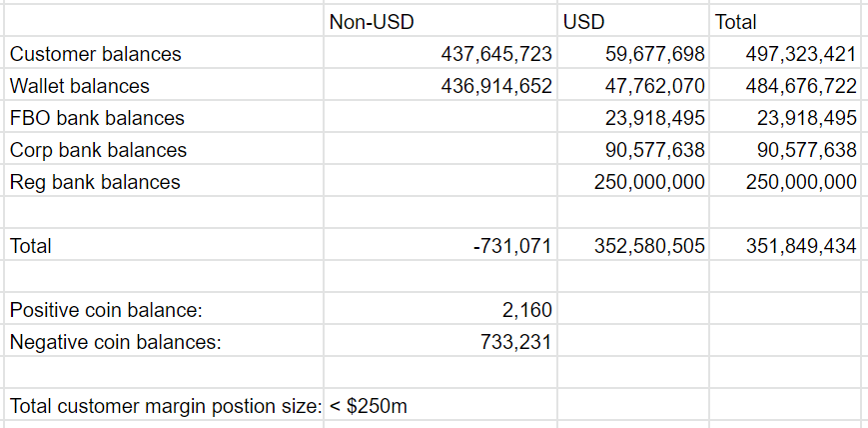Click the Total customer margin postion size label

click(164, 406)
